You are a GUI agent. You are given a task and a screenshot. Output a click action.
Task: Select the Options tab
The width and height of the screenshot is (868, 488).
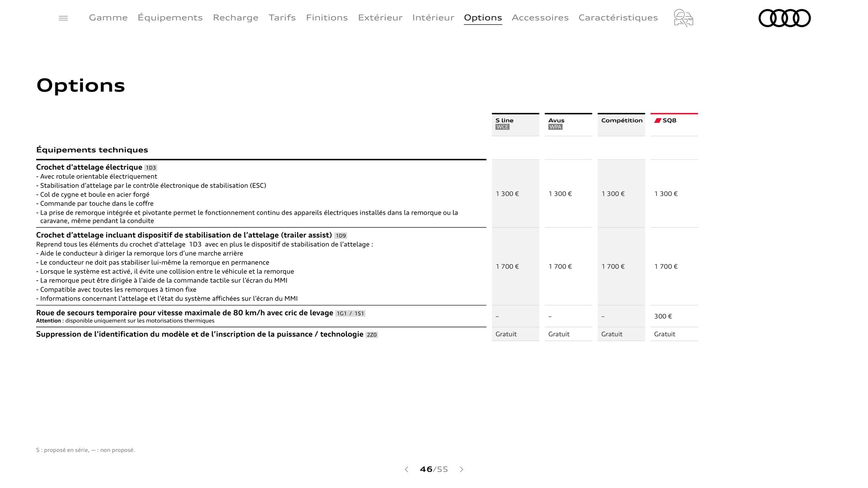click(x=483, y=17)
